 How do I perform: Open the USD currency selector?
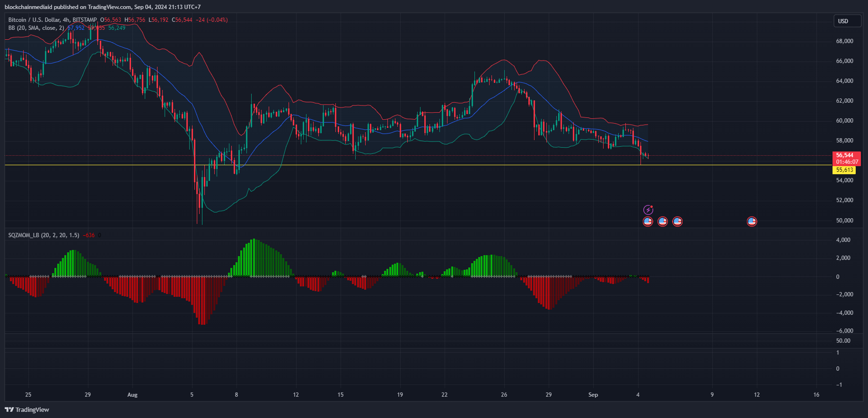(847, 21)
